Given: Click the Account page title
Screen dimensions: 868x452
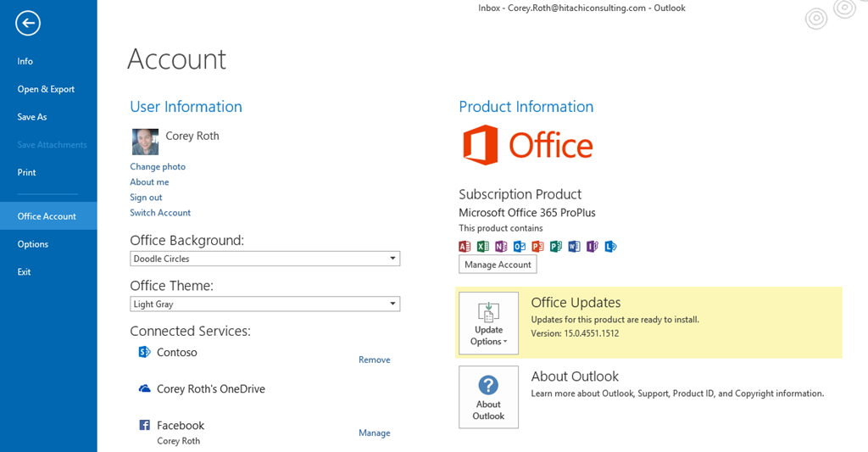Looking at the screenshot, I should pyautogui.click(x=176, y=59).
